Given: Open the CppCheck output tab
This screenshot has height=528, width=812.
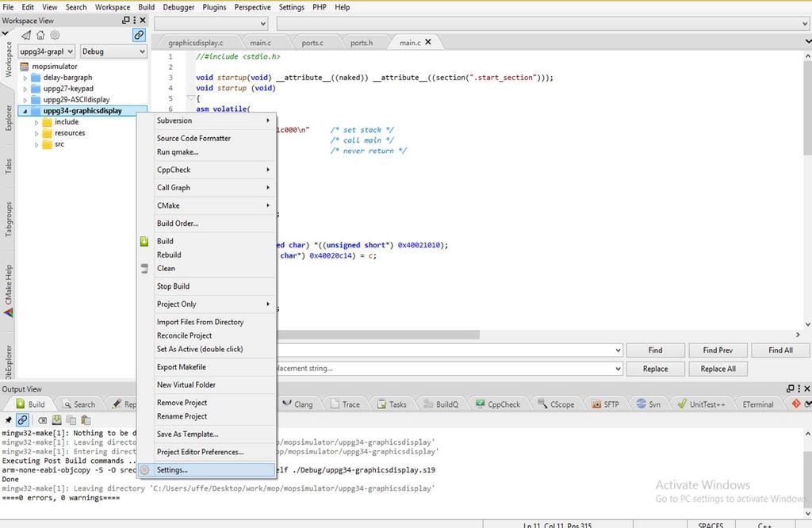Looking at the screenshot, I should 498,404.
